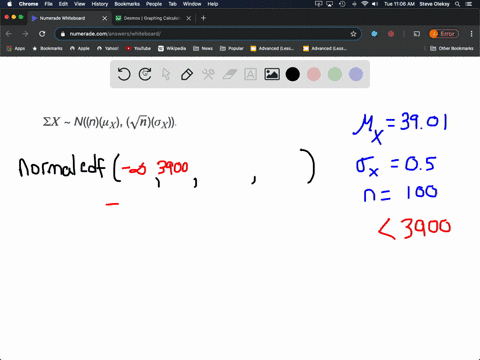The height and width of the screenshot is (360, 480).
Task: Open first Advanced (Less... bookmark
Action: (272, 48)
